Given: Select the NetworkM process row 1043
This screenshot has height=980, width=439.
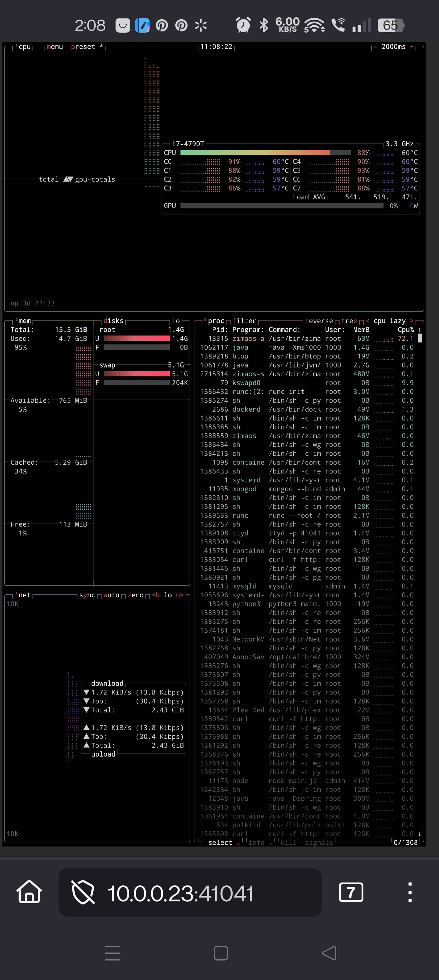Looking at the screenshot, I should coord(307,639).
